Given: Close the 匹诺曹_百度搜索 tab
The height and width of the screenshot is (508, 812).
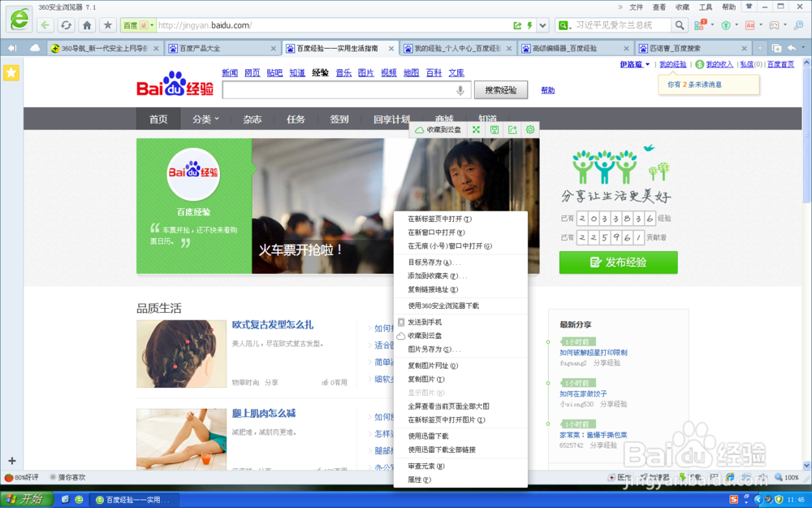Looking at the screenshot, I should point(744,48).
